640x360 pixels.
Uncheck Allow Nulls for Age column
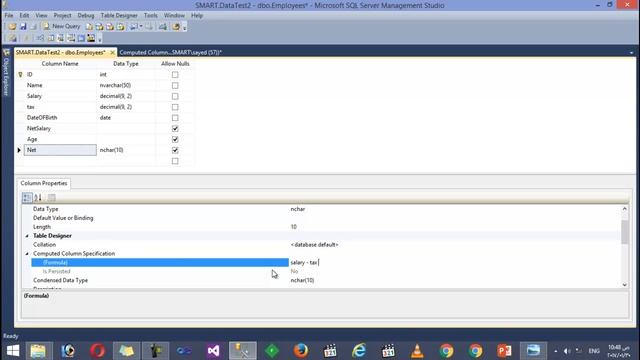[175, 139]
